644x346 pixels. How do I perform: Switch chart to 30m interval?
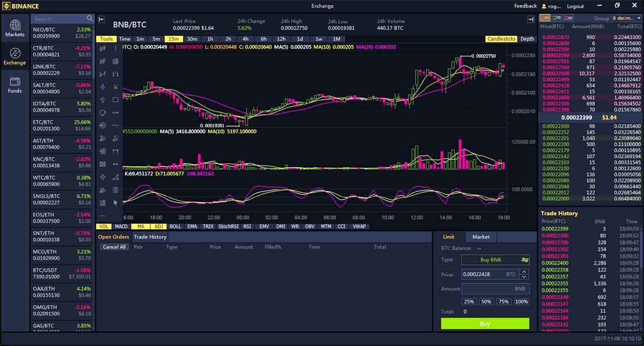pyautogui.click(x=192, y=39)
